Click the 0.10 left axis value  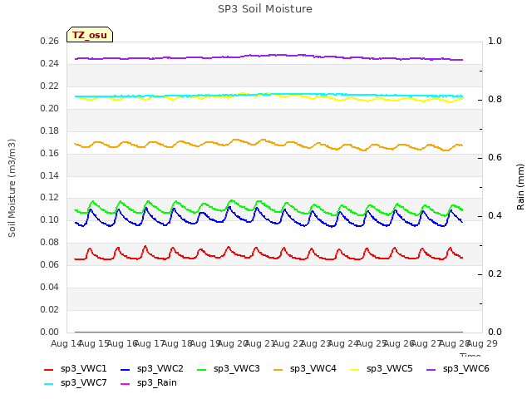[x=50, y=219]
